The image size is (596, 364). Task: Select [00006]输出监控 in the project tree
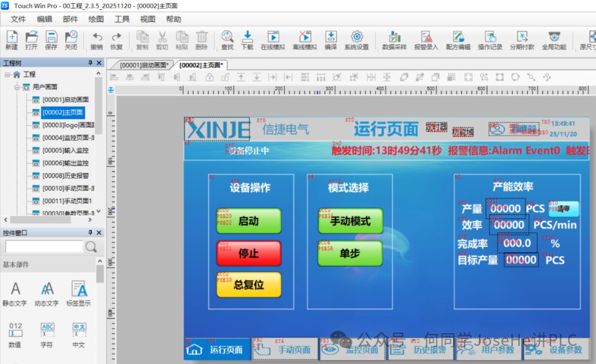click(65, 163)
